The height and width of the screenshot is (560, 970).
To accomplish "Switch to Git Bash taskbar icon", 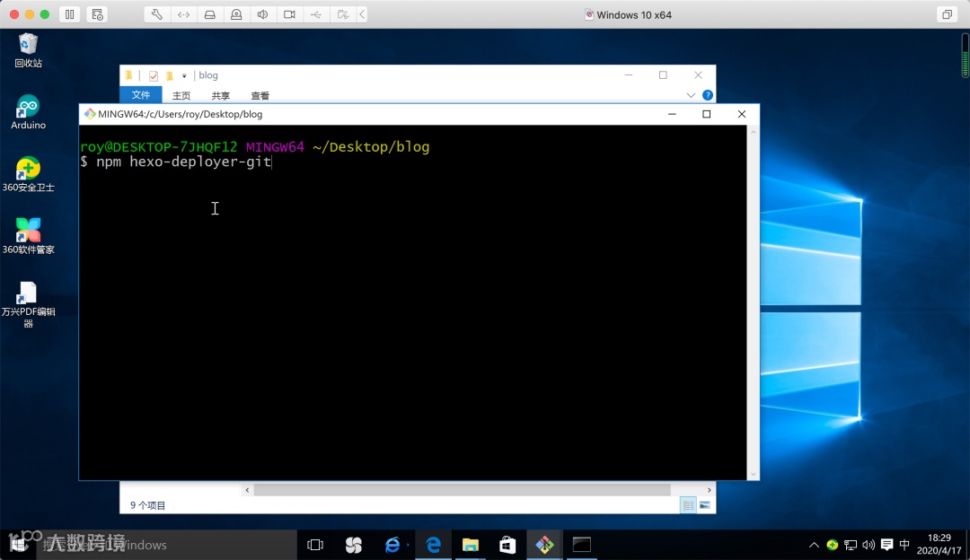I will (544, 545).
